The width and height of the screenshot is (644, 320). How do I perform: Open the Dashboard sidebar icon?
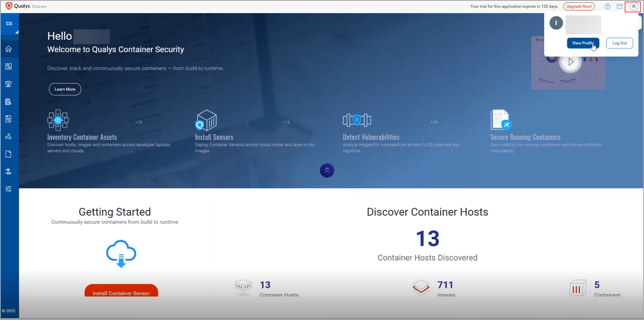[8, 66]
